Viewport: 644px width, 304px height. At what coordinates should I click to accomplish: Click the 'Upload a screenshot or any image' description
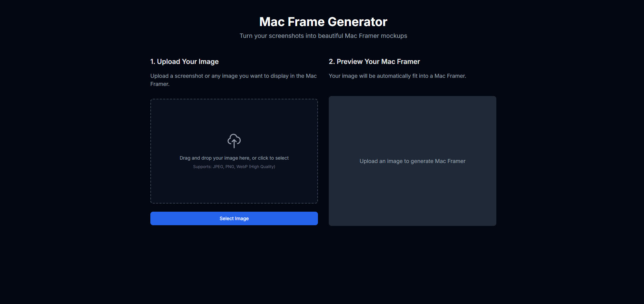click(233, 76)
